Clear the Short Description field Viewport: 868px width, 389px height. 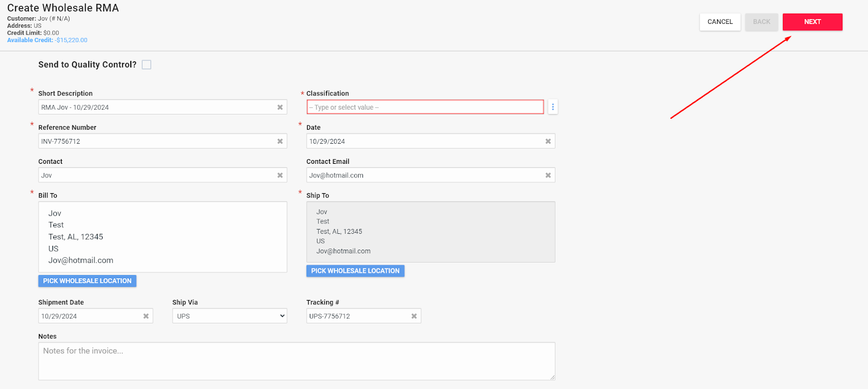click(x=280, y=107)
